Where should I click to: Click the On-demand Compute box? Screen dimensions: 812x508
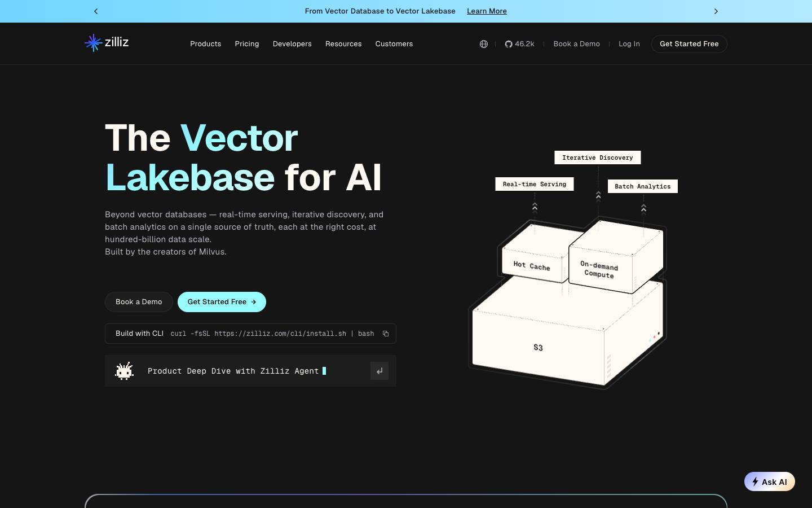[599, 269]
